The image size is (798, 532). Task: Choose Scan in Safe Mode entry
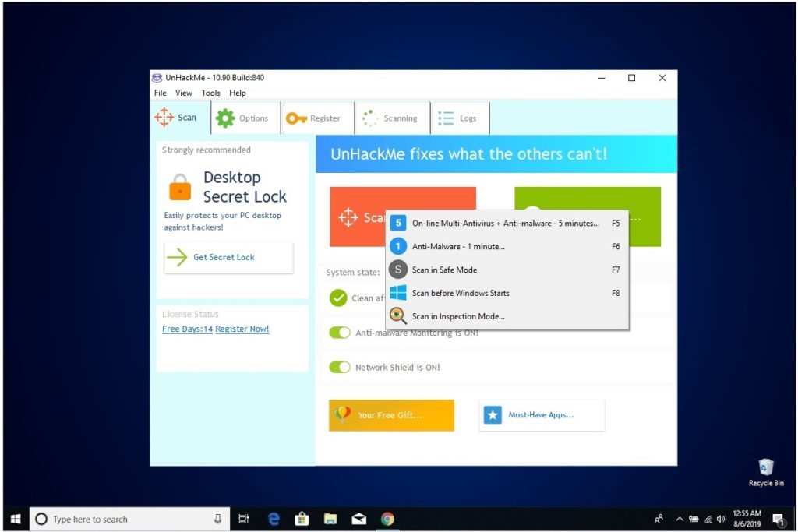(444, 270)
